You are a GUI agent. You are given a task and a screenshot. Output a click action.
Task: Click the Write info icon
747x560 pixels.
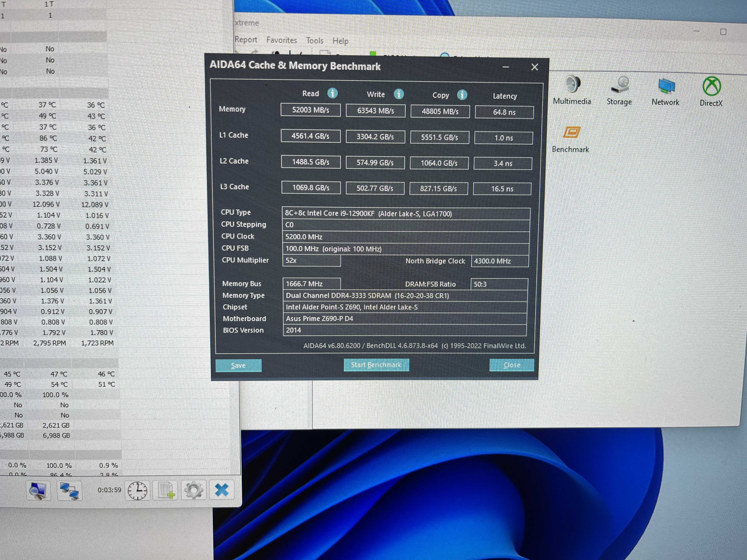click(x=399, y=94)
